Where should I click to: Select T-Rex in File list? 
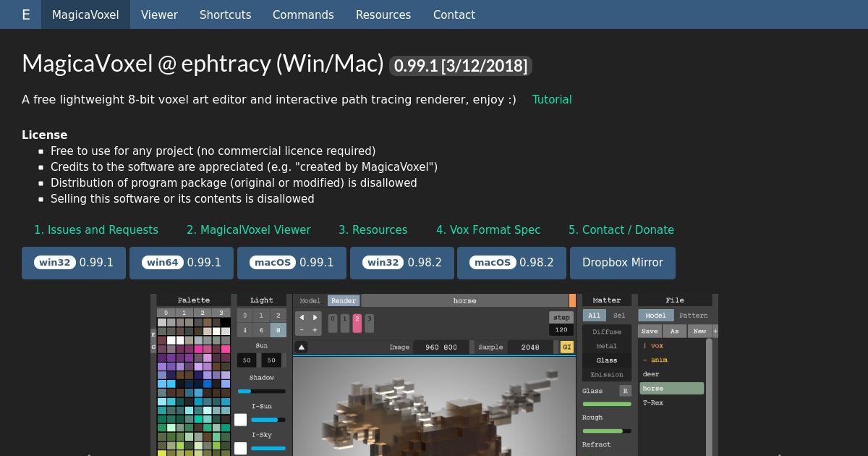[653, 402]
